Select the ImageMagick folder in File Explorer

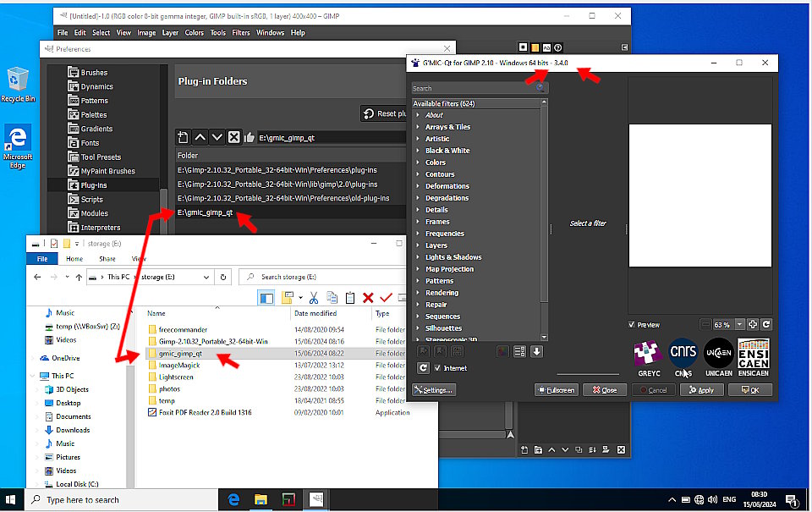click(179, 366)
